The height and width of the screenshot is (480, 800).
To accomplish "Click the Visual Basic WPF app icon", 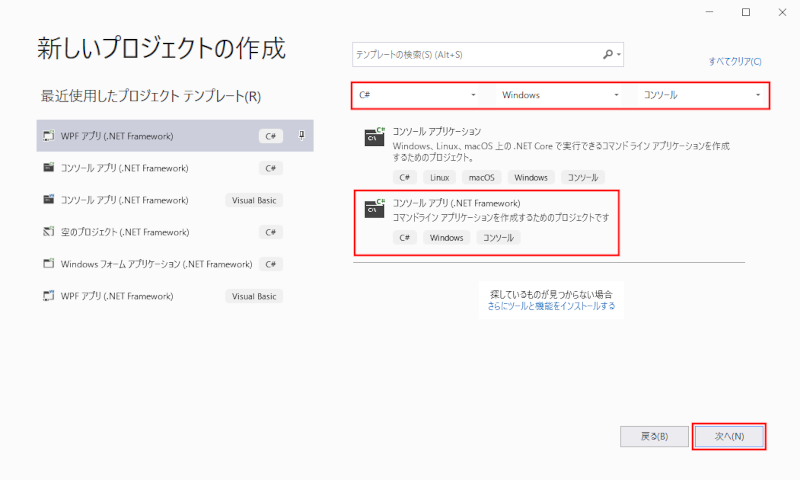I will [x=48, y=296].
